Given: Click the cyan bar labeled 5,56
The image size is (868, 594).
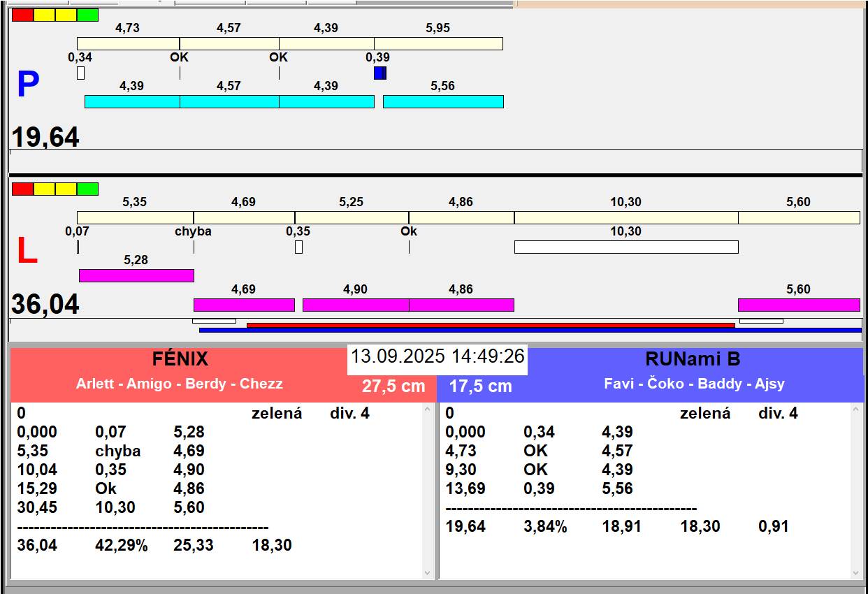Looking at the screenshot, I should coord(443,101).
